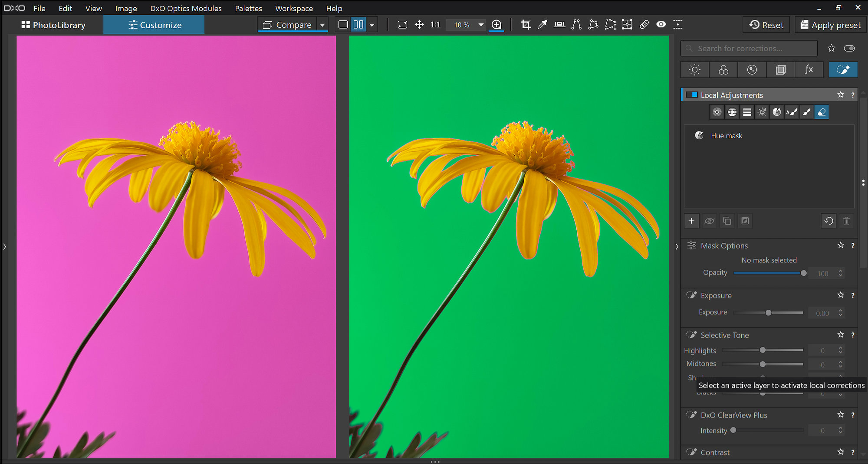Viewport: 868px width, 464px height.
Task: Favorite the Selective Tone section
Action: click(841, 334)
